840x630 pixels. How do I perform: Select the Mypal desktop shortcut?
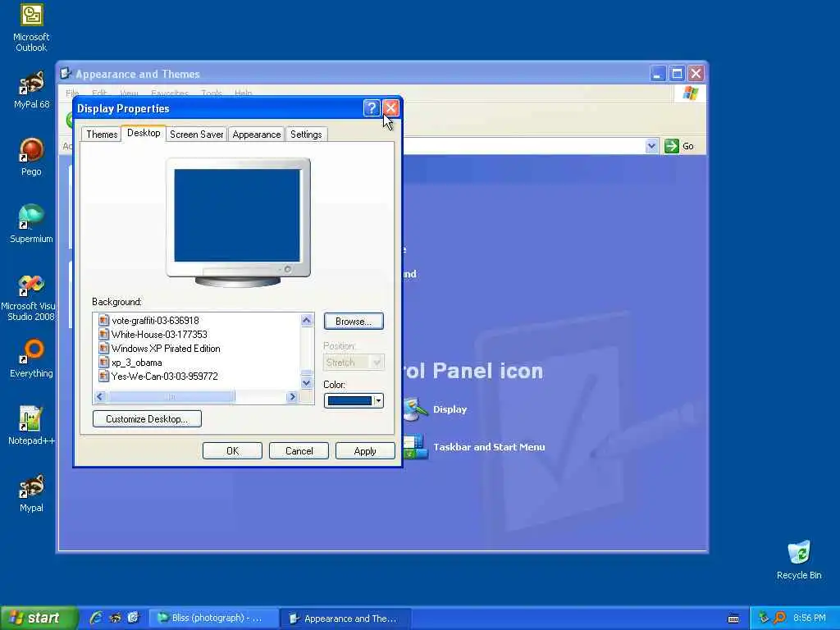coord(32,493)
